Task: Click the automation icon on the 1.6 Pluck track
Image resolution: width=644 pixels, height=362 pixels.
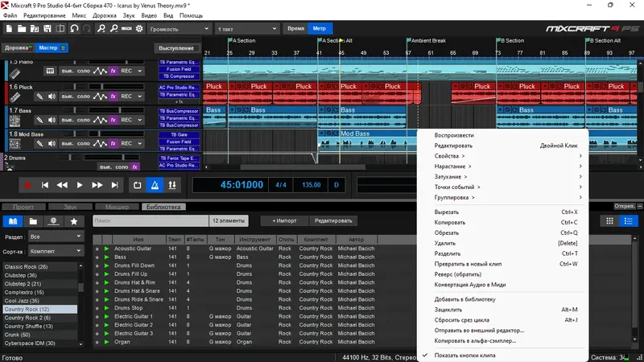Action: 100,96
